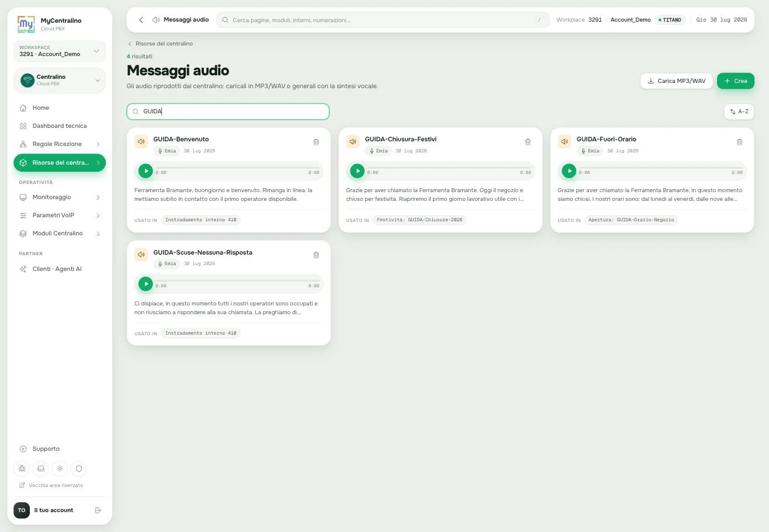The height and width of the screenshot is (532, 769).
Task: Toggle the light theme sun icon
Action: tap(60, 468)
